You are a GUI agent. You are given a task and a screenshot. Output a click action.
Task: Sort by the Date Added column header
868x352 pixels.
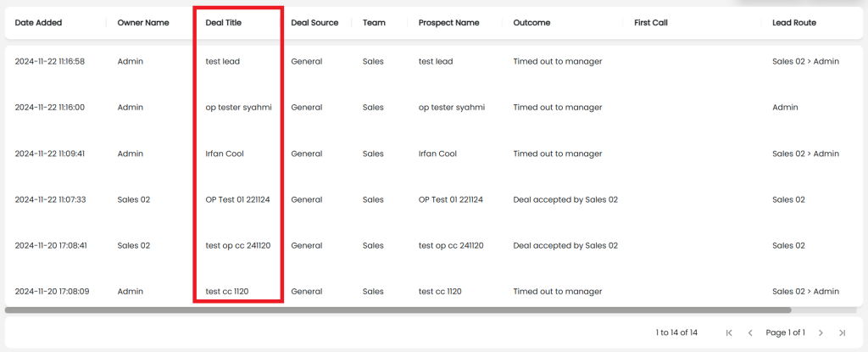coord(38,23)
